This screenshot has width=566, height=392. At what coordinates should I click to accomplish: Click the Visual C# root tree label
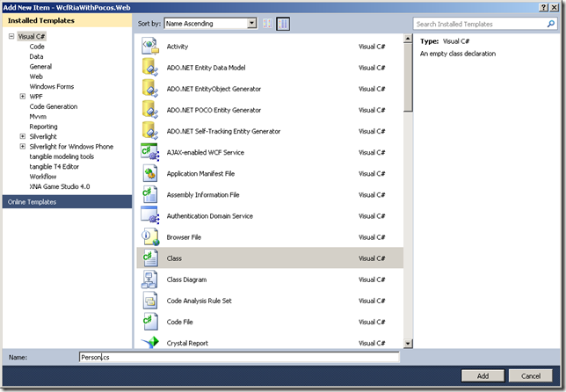coord(32,36)
